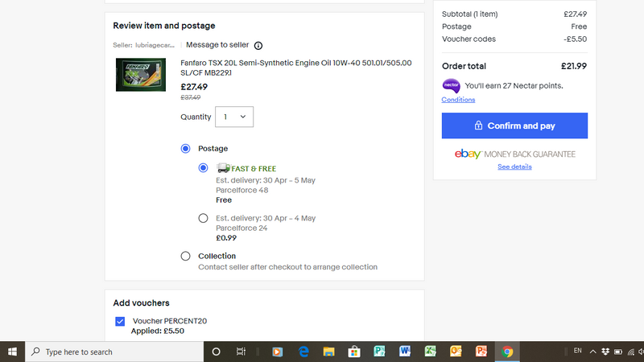Open the Fanfaro TSX 20L item title
Screen dimensions: 644x362
[x=295, y=68]
